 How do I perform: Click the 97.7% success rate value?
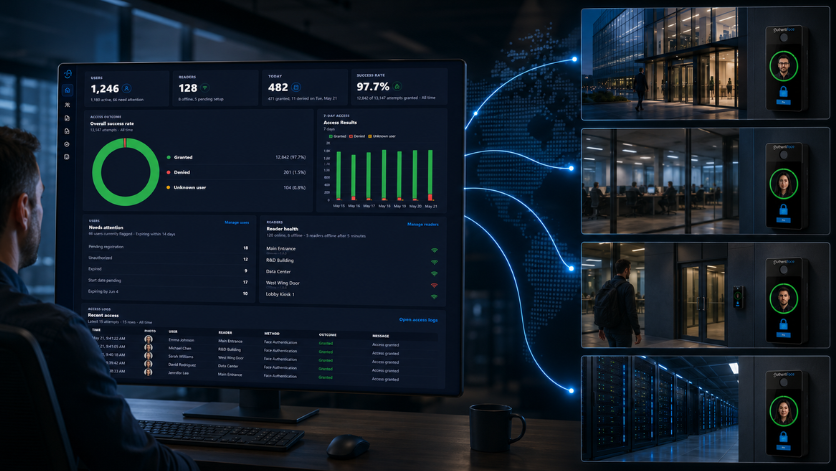pos(373,86)
